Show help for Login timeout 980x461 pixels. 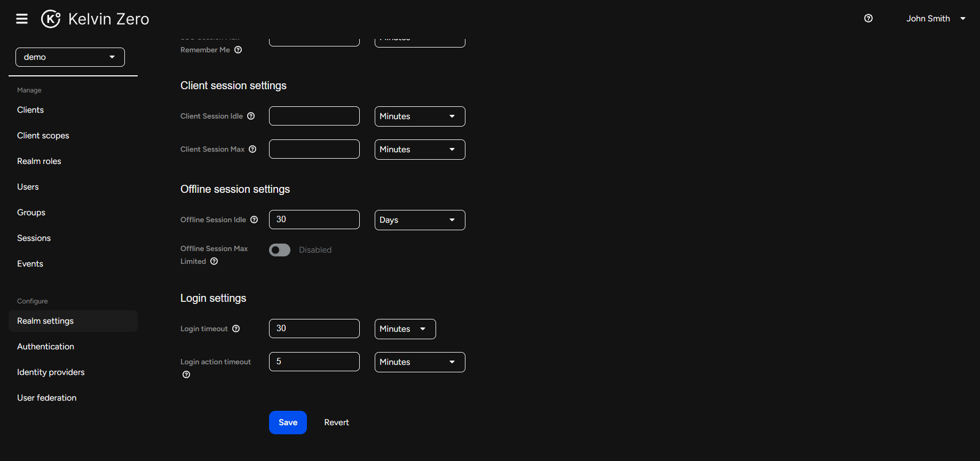(x=236, y=329)
